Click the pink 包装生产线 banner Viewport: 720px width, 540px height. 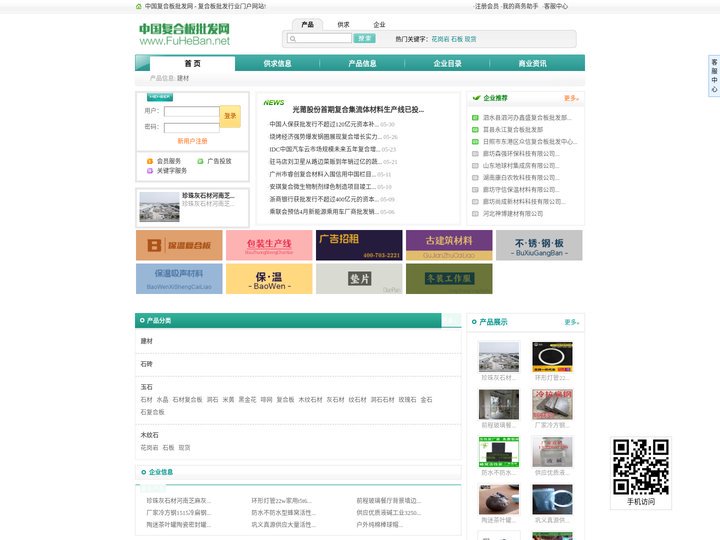click(x=269, y=245)
